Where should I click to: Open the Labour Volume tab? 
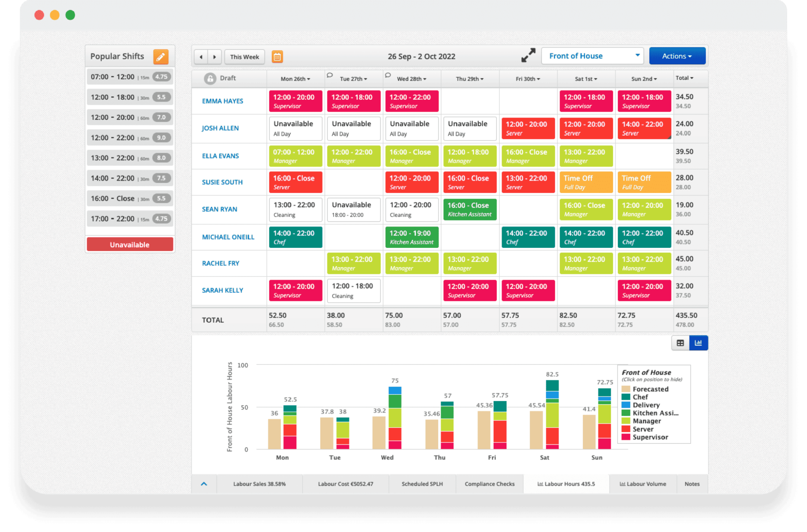643,484
